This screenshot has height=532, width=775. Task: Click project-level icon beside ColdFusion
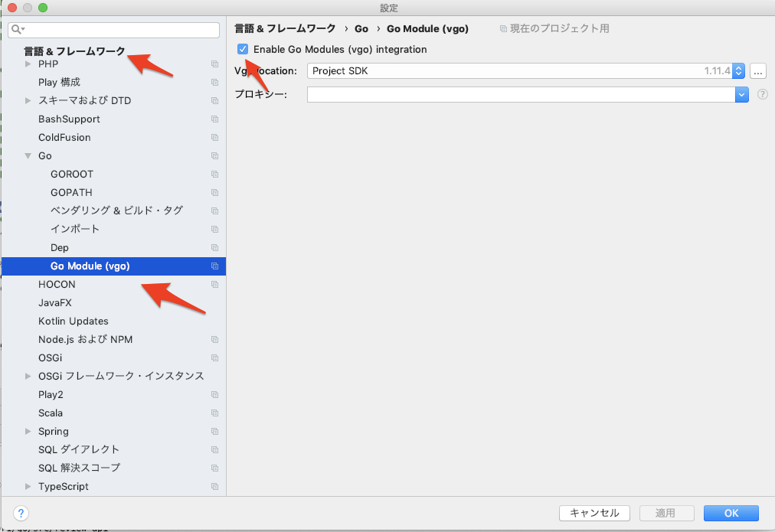click(x=214, y=137)
